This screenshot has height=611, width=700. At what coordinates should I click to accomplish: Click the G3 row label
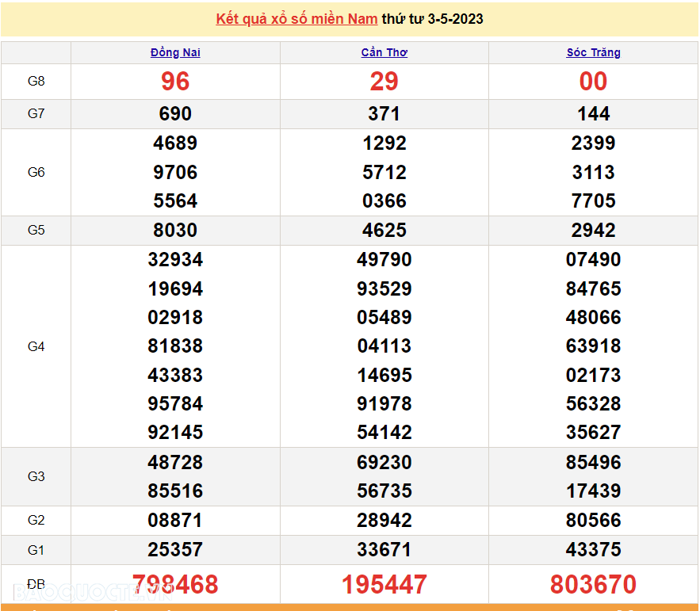click(x=36, y=476)
